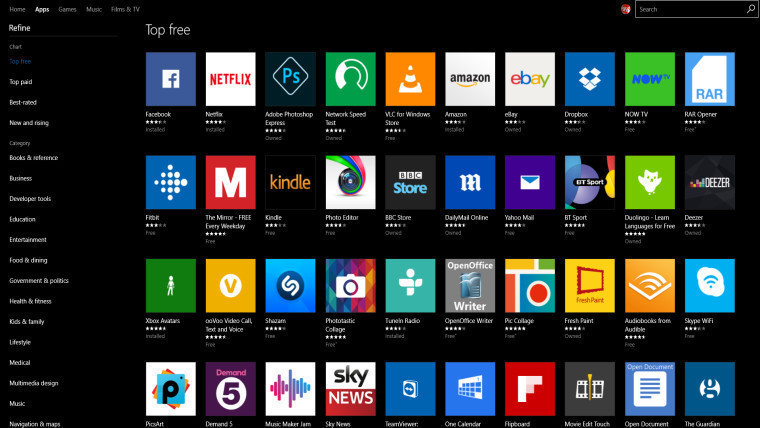Select the Demand 5 app icon

tap(231, 389)
